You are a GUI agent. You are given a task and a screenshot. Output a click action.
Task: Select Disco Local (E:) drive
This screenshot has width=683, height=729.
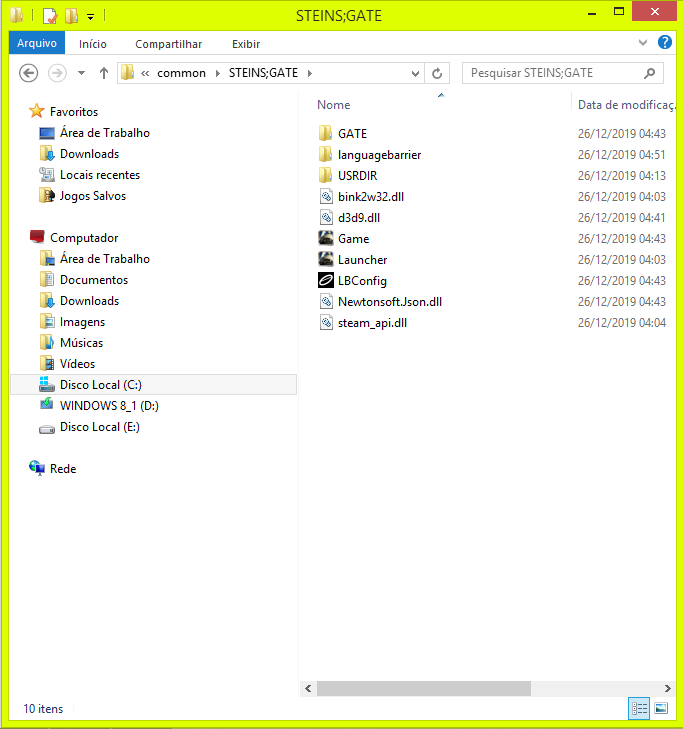tap(99, 426)
